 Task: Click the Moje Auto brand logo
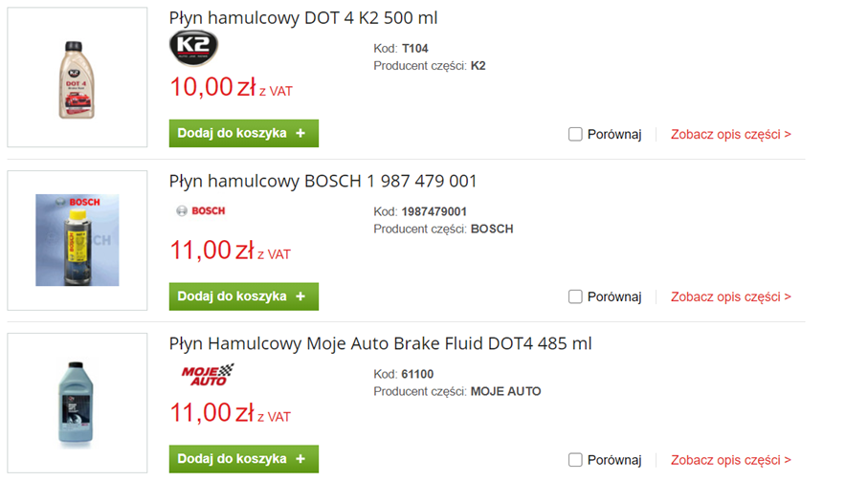click(208, 374)
